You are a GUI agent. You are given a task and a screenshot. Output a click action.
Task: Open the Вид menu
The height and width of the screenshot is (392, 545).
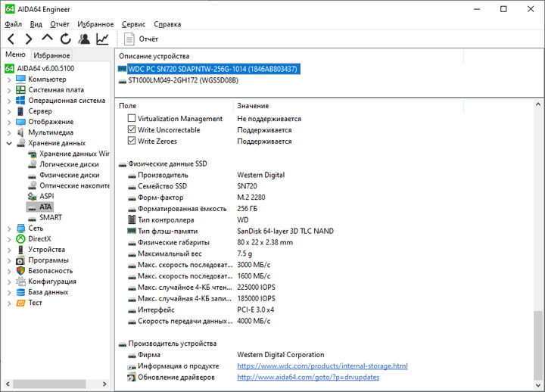36,24
